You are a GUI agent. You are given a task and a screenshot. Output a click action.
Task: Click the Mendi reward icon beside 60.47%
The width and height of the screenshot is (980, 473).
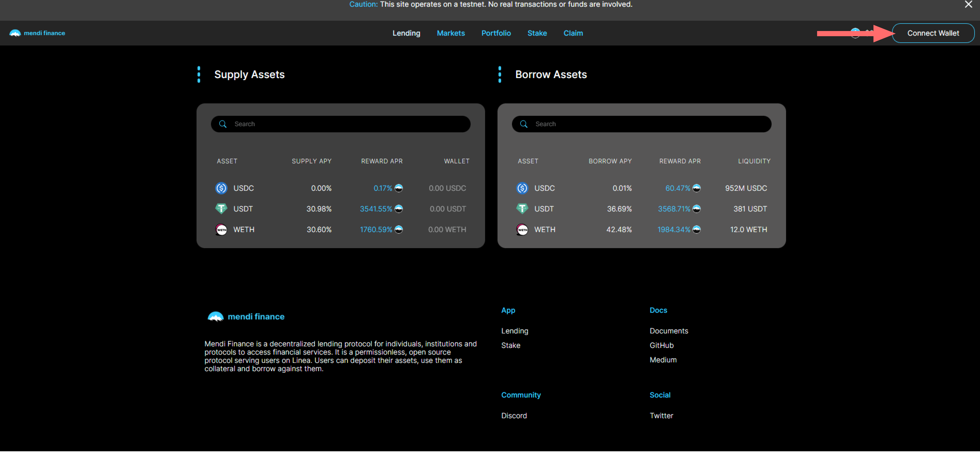697,188
